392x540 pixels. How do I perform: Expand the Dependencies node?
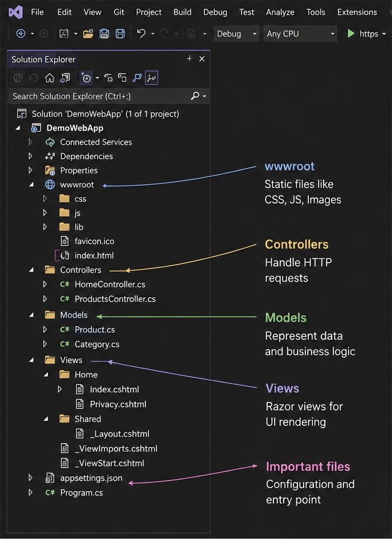(30, 156)
